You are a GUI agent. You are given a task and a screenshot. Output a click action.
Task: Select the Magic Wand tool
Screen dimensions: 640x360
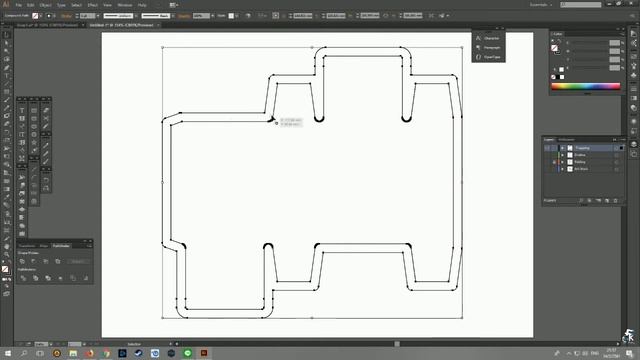click(x=7, y=51)
